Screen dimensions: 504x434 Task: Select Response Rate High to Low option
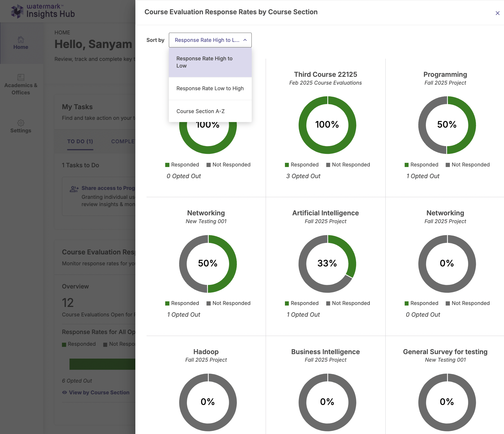coord(210,62)
